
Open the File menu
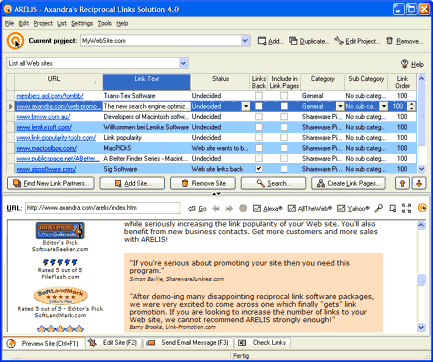pyautogui.click(x=9, y=23)
